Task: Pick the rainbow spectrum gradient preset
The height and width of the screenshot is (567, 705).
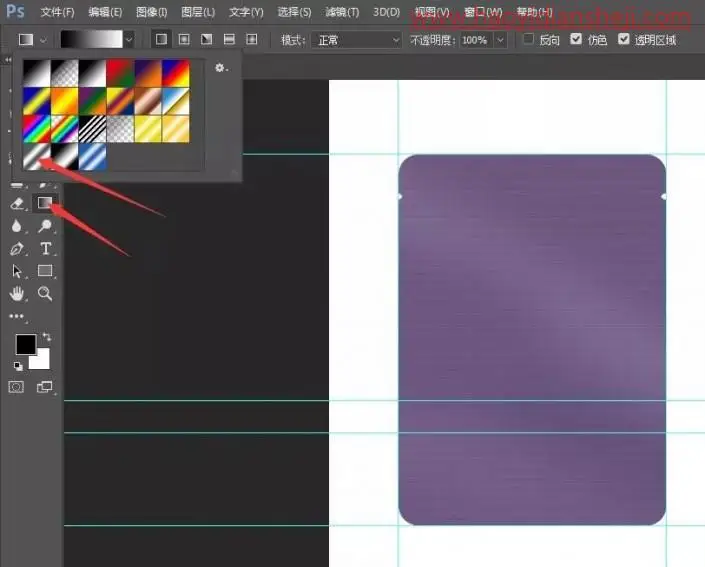Action: click(x=37, y=129)
